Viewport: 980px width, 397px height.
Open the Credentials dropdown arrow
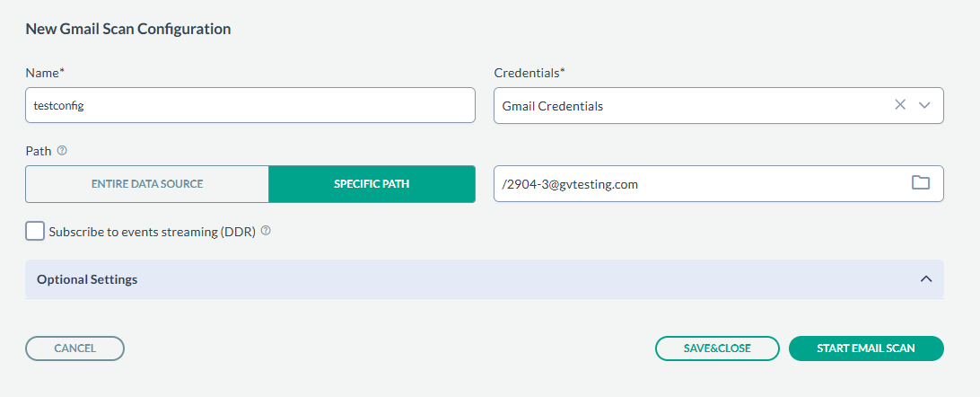[x=926, y=105]
